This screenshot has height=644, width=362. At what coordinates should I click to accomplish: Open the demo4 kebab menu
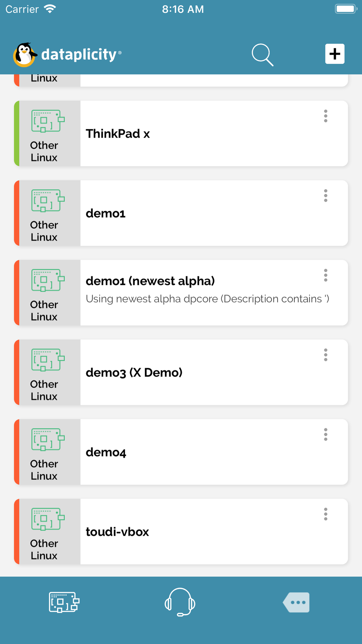325,434
